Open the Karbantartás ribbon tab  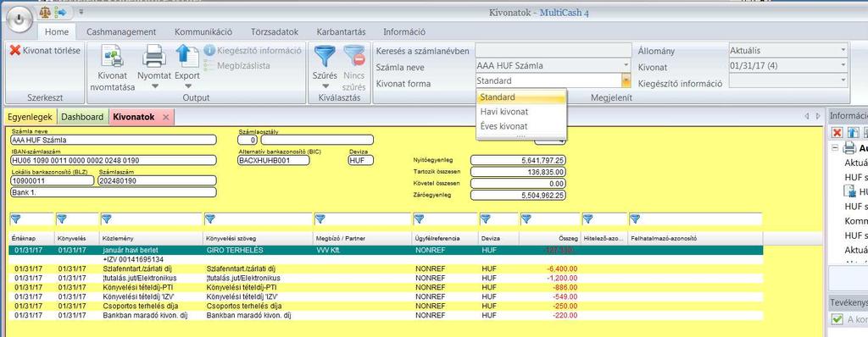click(x=341, y=32)
